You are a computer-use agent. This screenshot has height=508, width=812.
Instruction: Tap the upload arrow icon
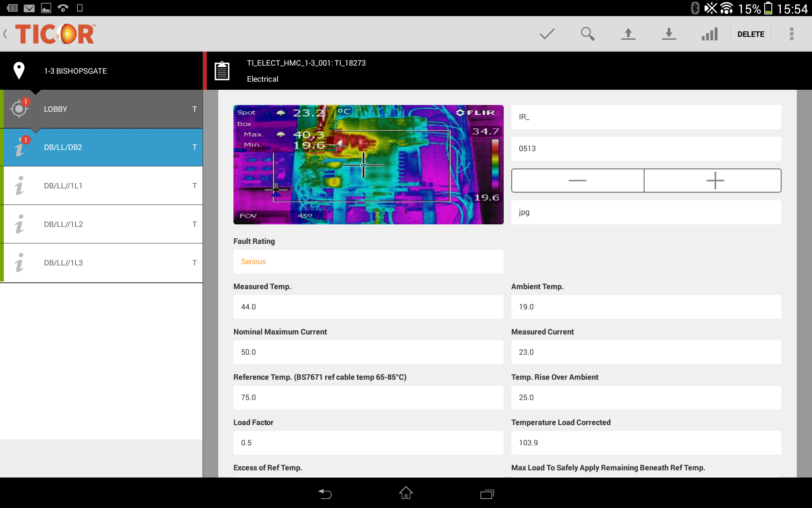pyautogui.click(x=628, y=34)
